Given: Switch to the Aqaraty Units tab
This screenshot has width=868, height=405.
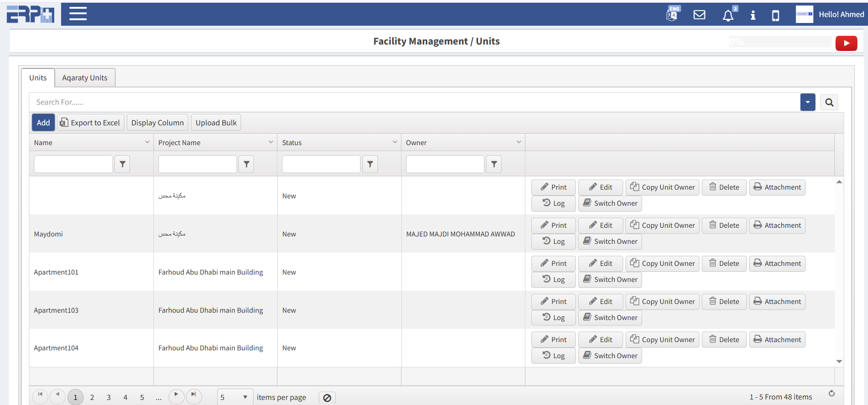Looking at the screenshot, I should point(85,78).
